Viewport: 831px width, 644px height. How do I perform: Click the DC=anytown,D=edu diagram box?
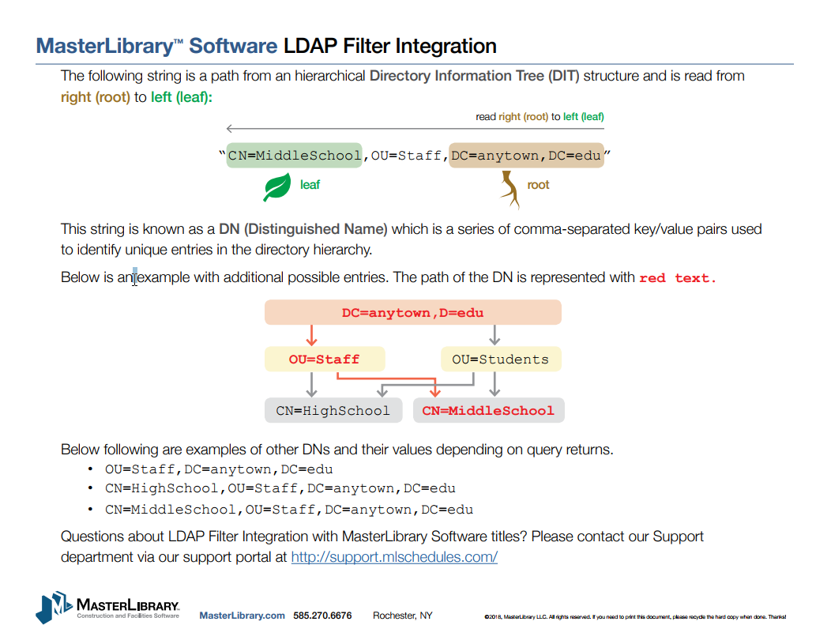(x=413, y=312)
